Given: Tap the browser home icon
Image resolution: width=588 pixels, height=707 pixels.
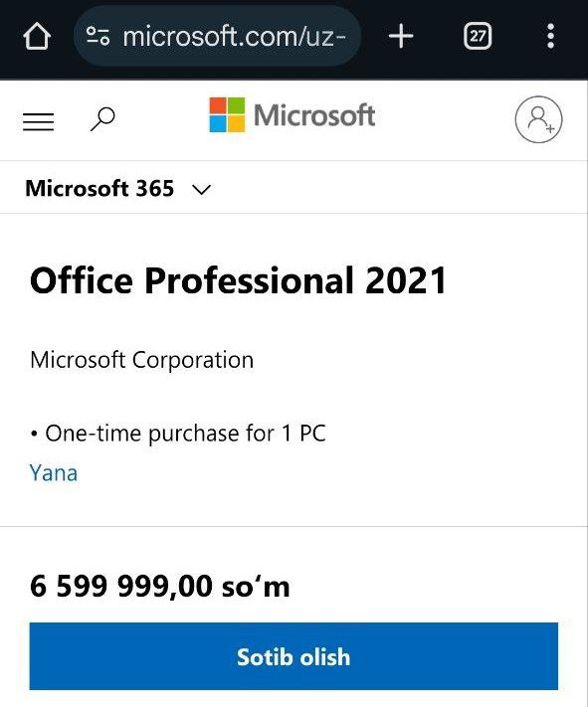Looking at the screenshot, I should (x=37, y=36).
